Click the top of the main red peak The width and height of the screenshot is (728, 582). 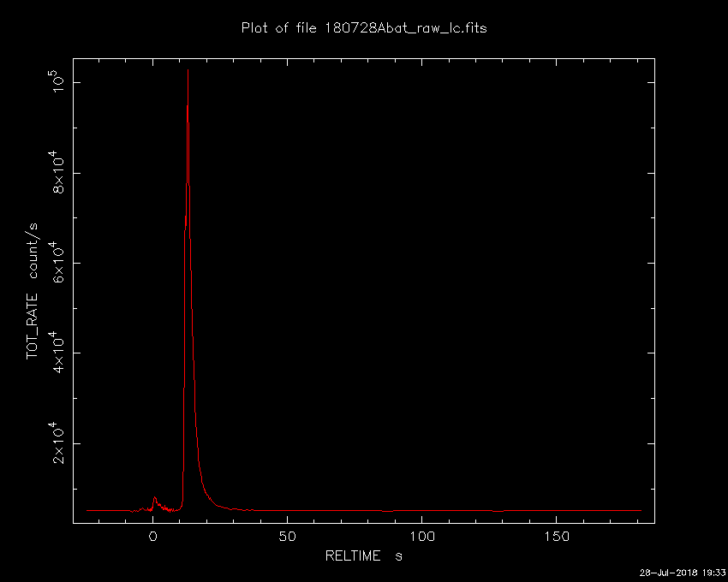(x=188, y=70)
